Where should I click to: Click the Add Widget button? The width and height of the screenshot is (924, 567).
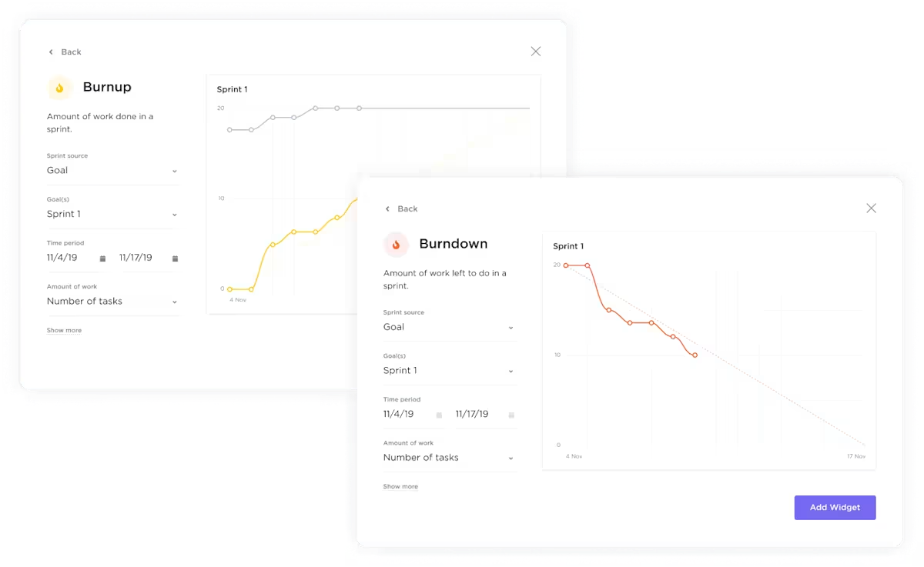pyautogui.click(x=835, y=508)
